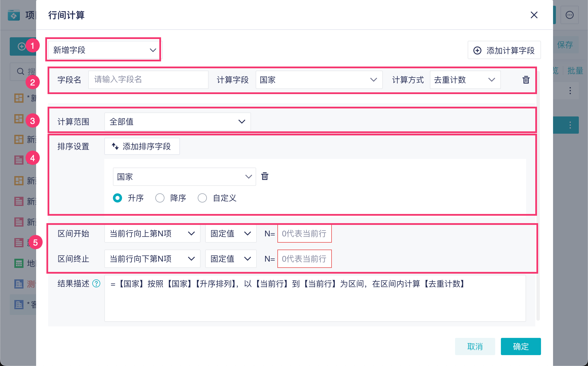Click the search magnifier icon in sidebar
Screen dimensions: 588x366
pyautogui.click(x=20, y=71)
